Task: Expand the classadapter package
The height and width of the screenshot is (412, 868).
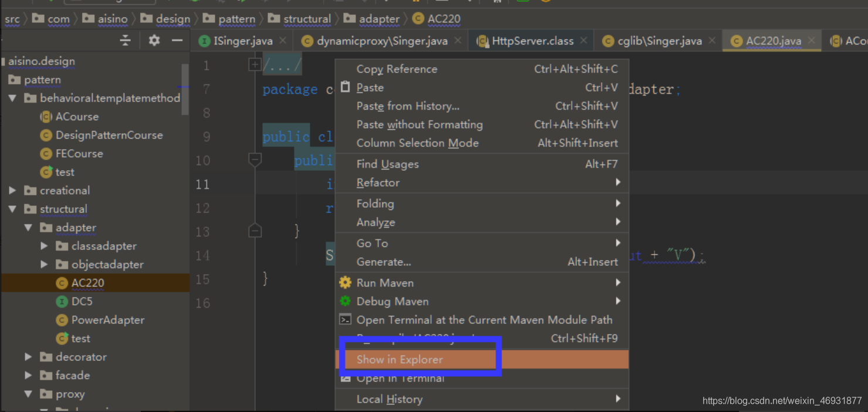Action: (x=44, y=246)
